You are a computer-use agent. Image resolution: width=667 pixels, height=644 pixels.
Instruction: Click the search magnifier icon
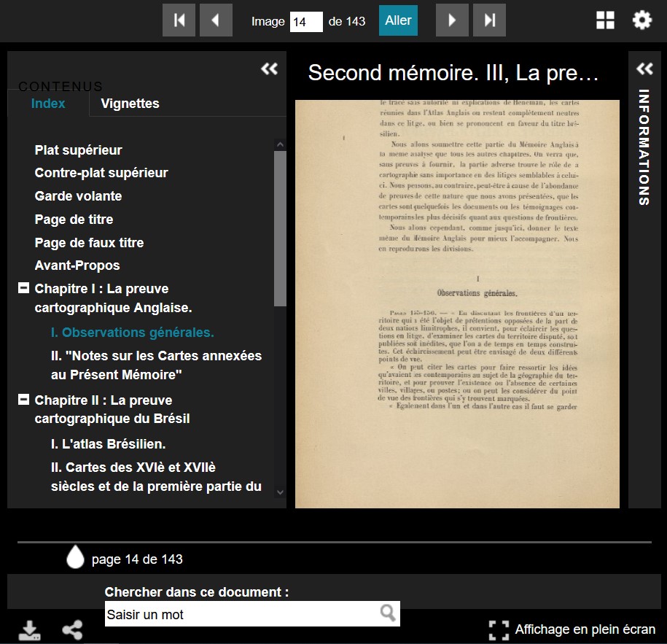click(x=388, y=613)
